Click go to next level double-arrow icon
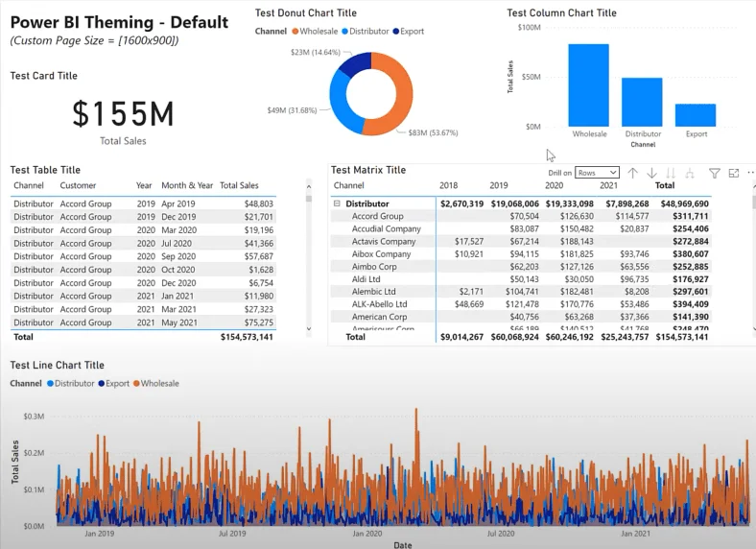Image resolution: width=756 pixels, height=549 pixels. tap(671, 173)
